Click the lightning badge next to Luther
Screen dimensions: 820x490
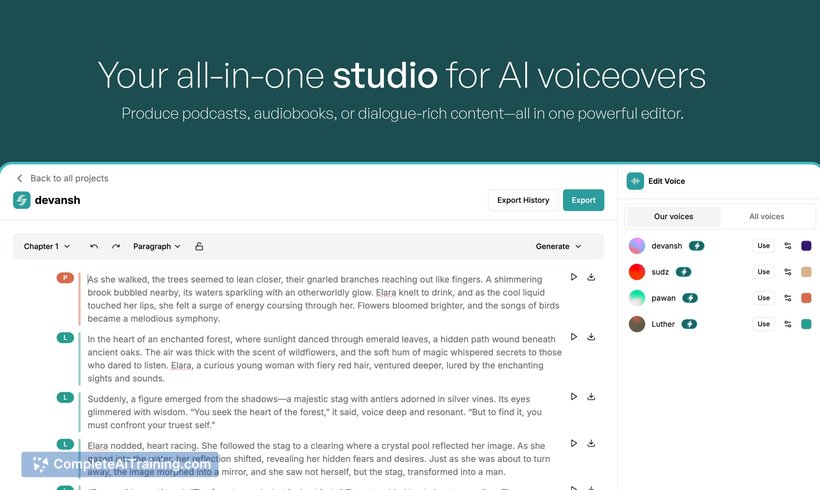click(x=689, y=324)
